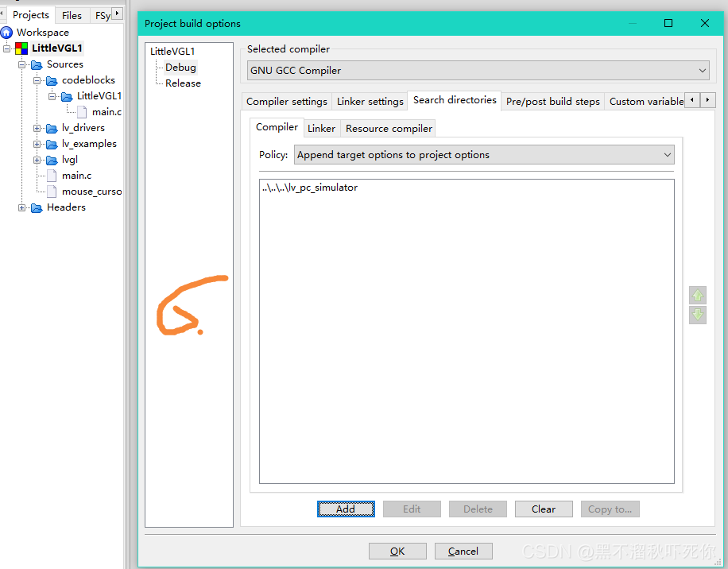Select Debug build target
This screenshot has height=569, width=728.
(x=180, y=68)
